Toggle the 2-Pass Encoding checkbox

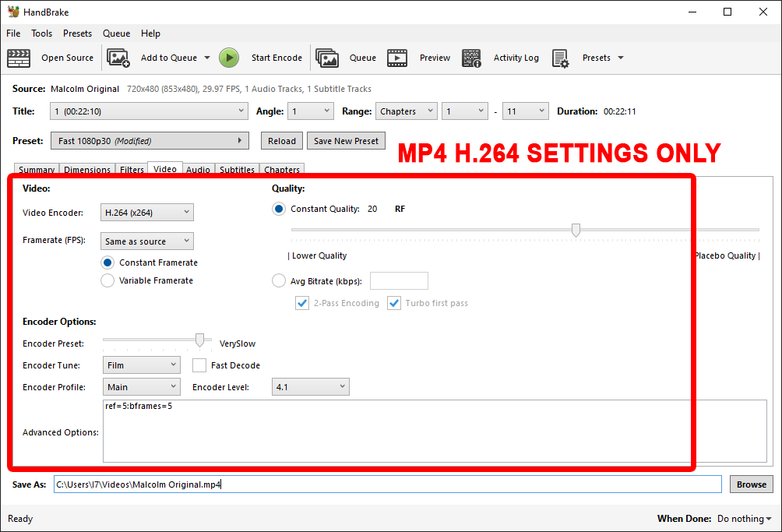[302, 303]
